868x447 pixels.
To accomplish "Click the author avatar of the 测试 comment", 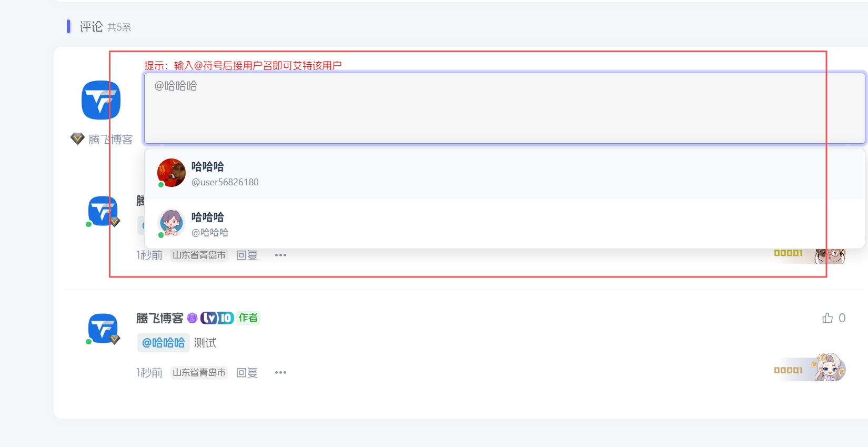I will tap(103, 328).
